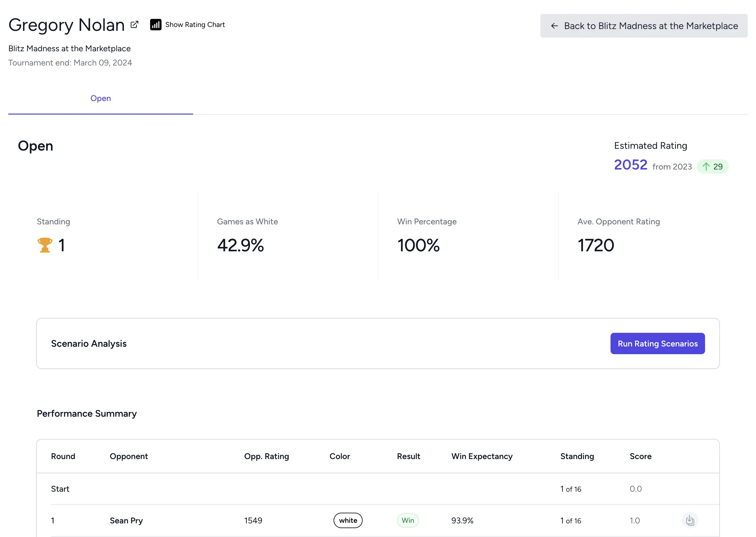This screenshot has height=537, width=756.
Task: Click the Color column header
Action: [339, 456]
